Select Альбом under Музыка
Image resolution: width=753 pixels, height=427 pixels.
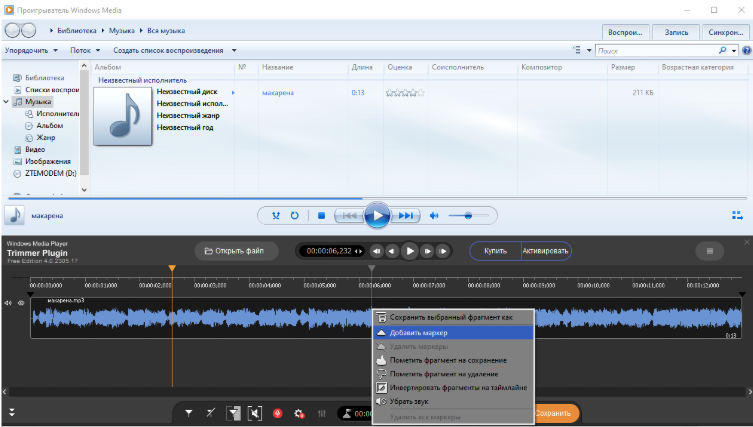(x=44, y=125)
